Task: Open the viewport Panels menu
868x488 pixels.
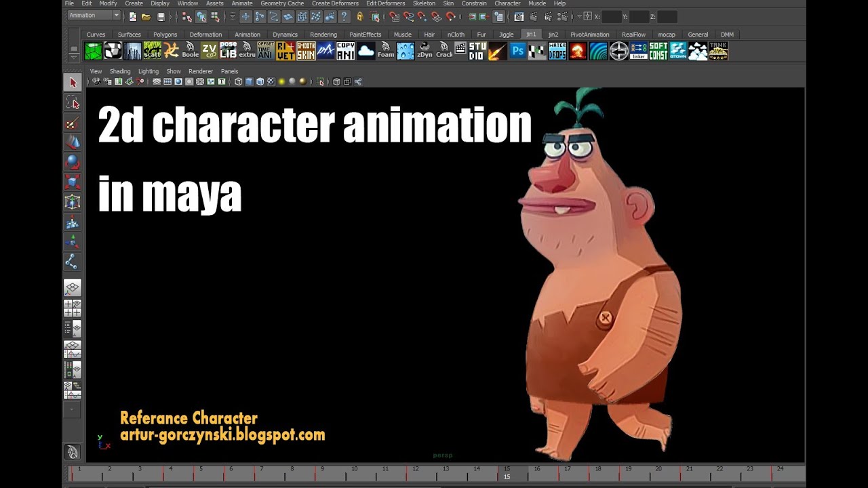Action: coord(229,71)
